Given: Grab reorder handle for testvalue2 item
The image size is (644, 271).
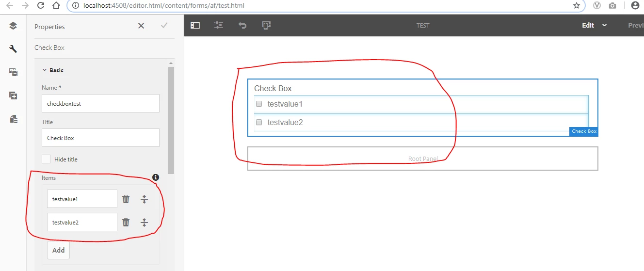Looking at the screenshot, I should coord(144,222).
